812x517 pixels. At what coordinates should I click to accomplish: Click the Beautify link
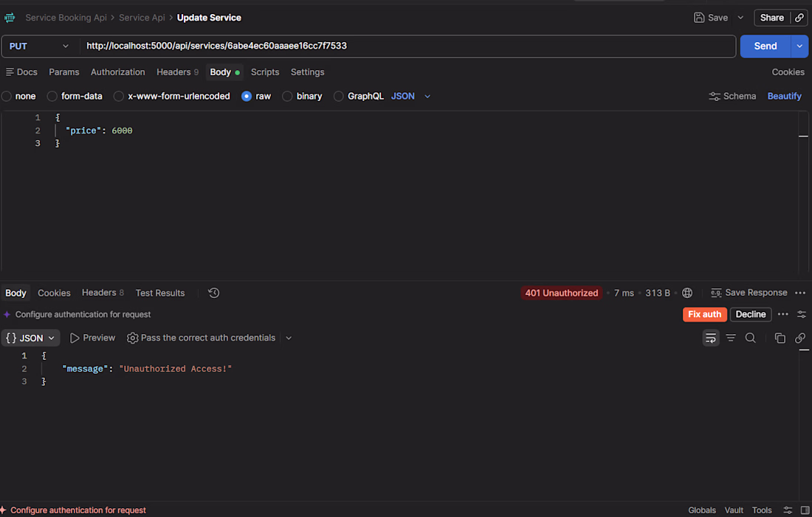pyautogui.click(x=784, y=97)
